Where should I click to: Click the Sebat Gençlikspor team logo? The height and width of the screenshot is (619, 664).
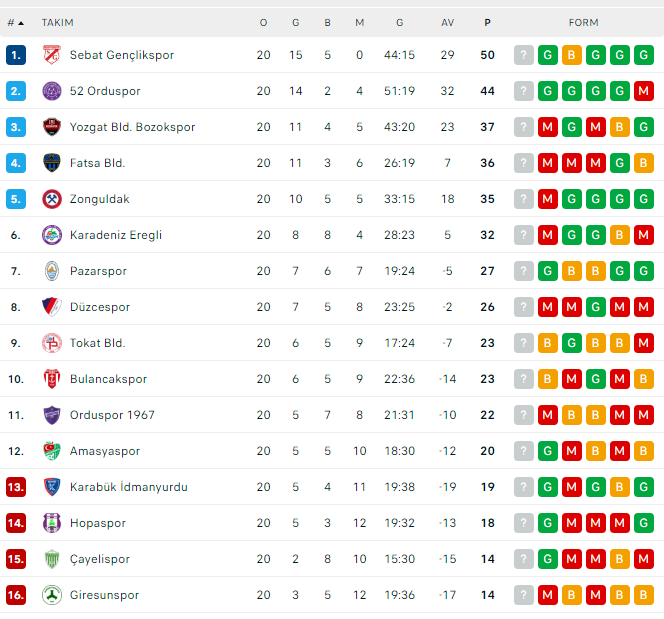point(52,55)
